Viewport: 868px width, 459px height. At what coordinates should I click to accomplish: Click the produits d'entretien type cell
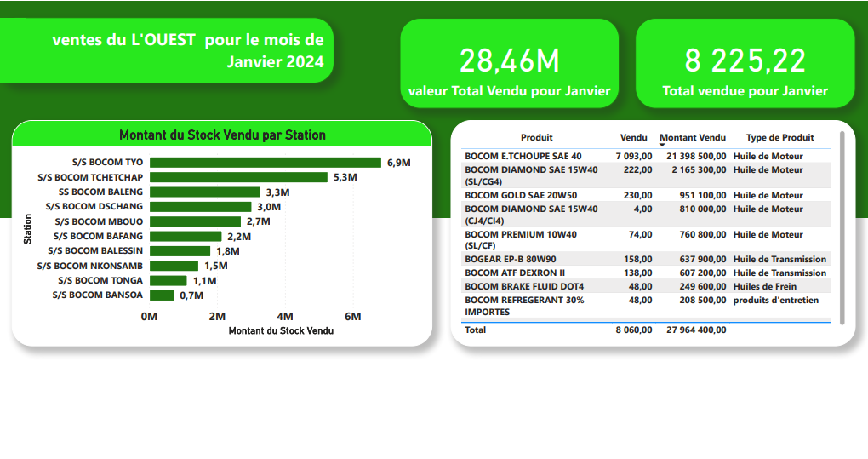775,300
